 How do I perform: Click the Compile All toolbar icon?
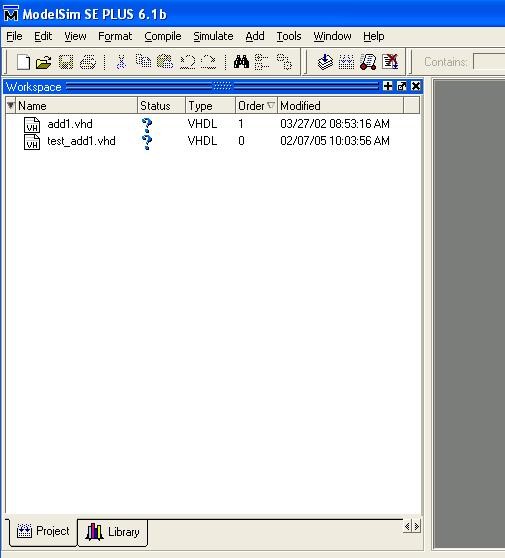[346, 62]
